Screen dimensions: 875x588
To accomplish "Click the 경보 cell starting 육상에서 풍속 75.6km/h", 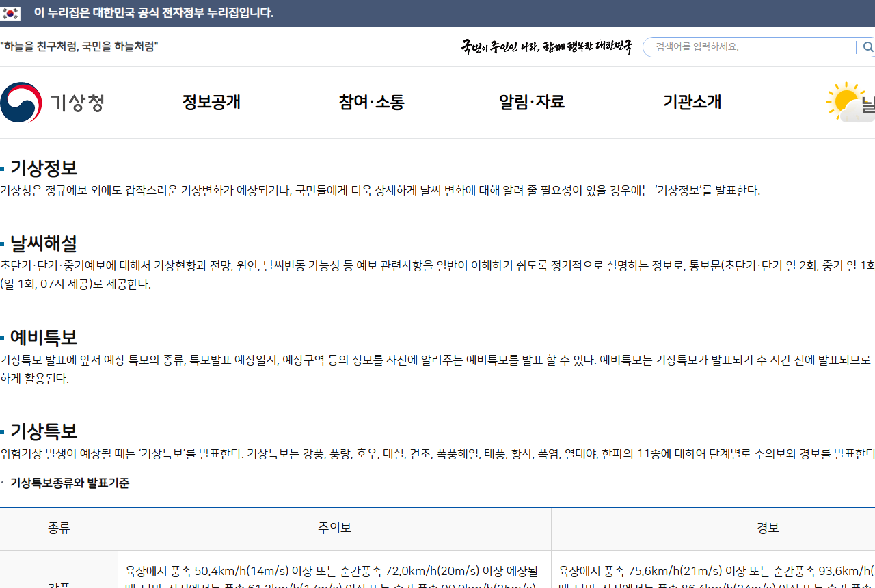I will 713,570.
